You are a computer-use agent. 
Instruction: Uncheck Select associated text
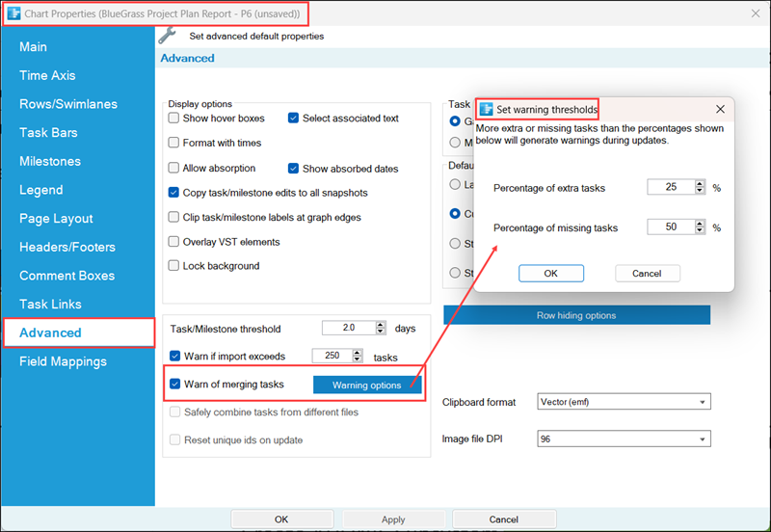coord(293,118)
